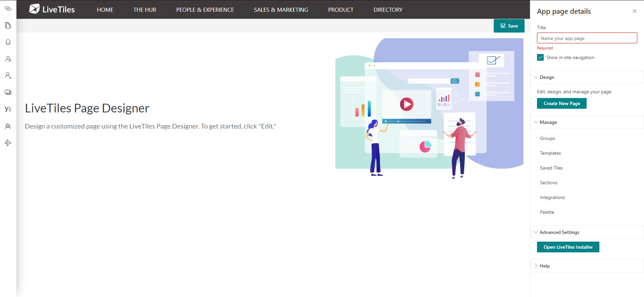Open DIRECTORY navigation item
This screenshot has width=644, height=297.
388,10
